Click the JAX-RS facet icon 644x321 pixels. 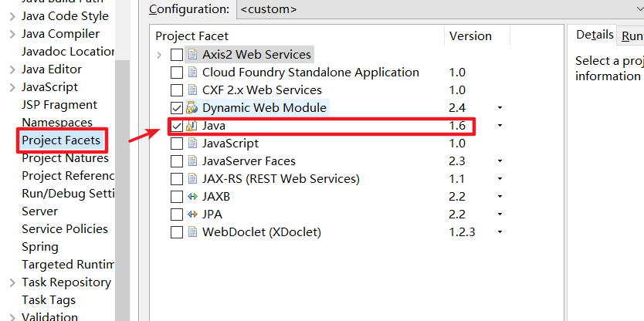pos(192,179)
